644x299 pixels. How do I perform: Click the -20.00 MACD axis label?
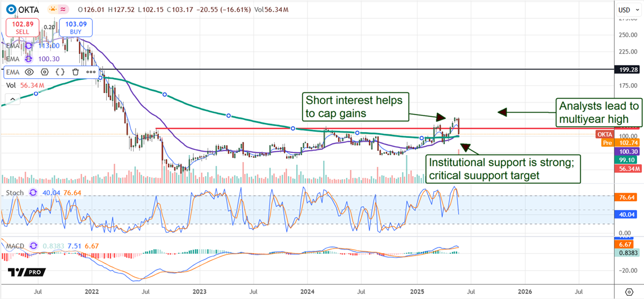click(x=627, y=271)
